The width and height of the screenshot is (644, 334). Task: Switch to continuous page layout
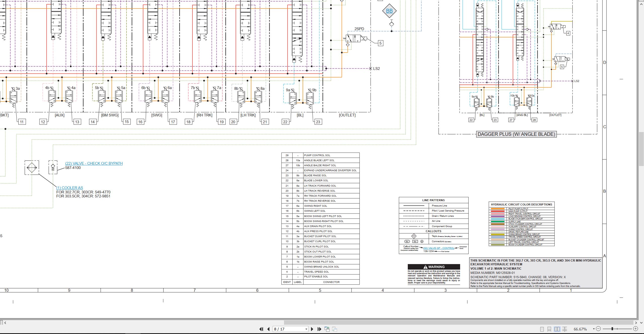(x=549, y=329)
